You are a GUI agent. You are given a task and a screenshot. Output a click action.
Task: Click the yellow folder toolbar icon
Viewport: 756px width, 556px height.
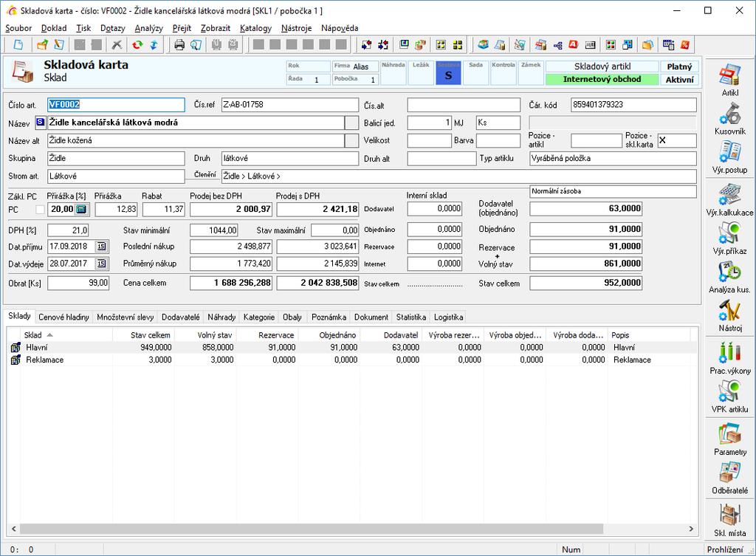point(647,45)
